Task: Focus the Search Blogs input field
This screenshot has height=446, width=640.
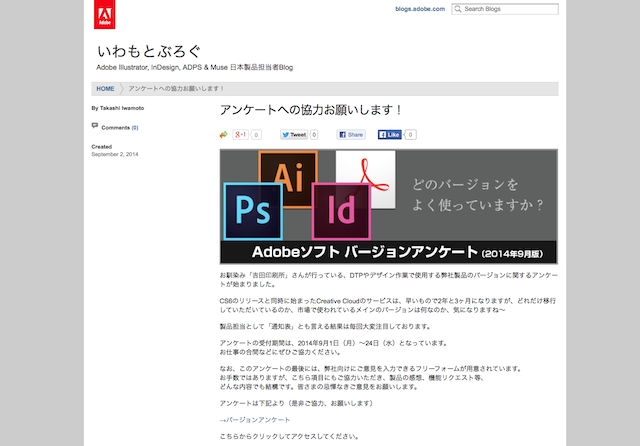Action: pyautogui.click(x=505, y=9)
